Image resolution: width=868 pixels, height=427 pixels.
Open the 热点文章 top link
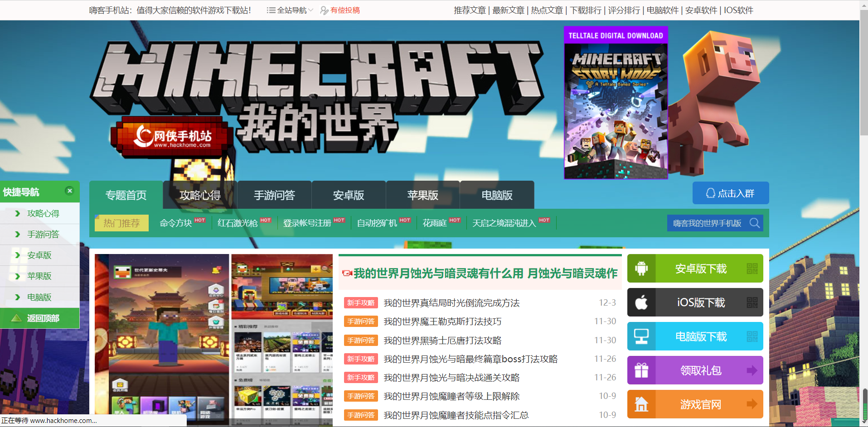click(547, 10)
